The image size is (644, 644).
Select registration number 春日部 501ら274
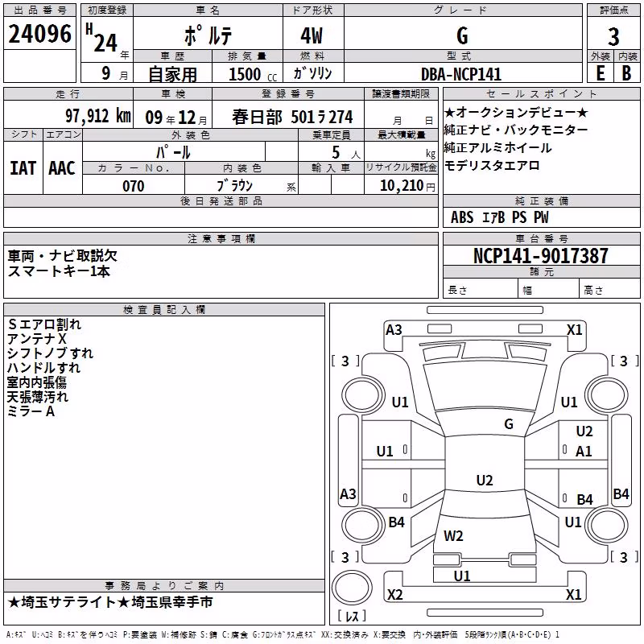pos(292,117)
